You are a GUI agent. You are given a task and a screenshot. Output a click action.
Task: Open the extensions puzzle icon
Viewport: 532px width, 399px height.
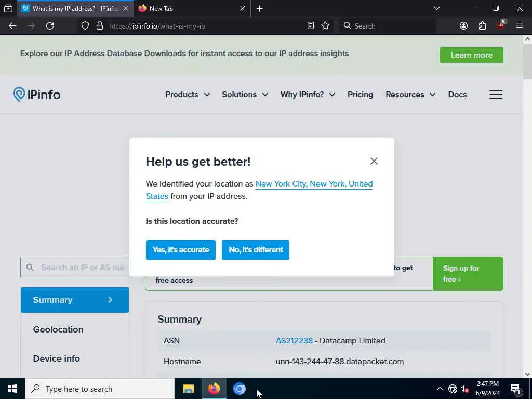click(482, 26)
